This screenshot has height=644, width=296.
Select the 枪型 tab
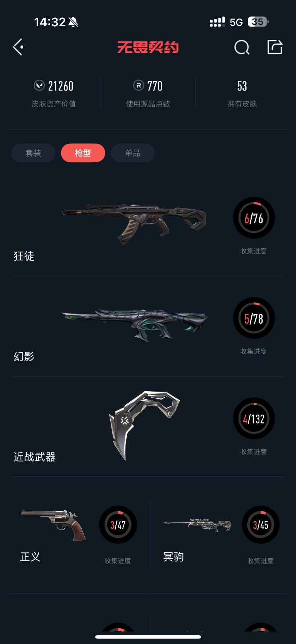pyautogui.click(x=83, y=153)
